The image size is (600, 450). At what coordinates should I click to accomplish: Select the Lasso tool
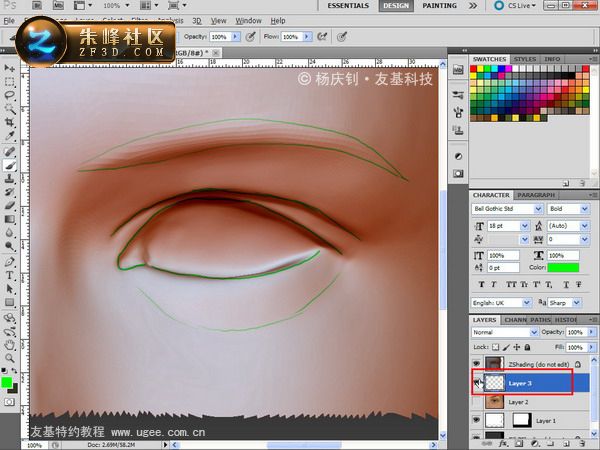pyautogui.click(x=9, y=96)
